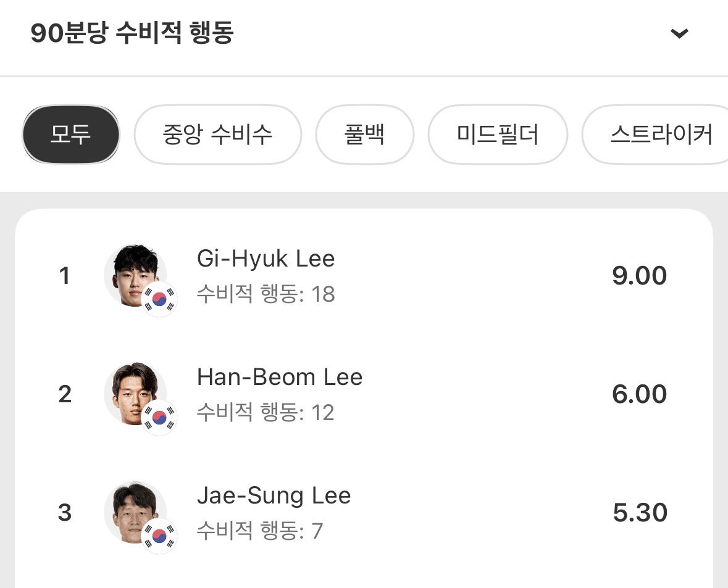Open the 90분당 수비적 행동 stat selector title
This screenshot has height=588, width=728.
(132, 33)
